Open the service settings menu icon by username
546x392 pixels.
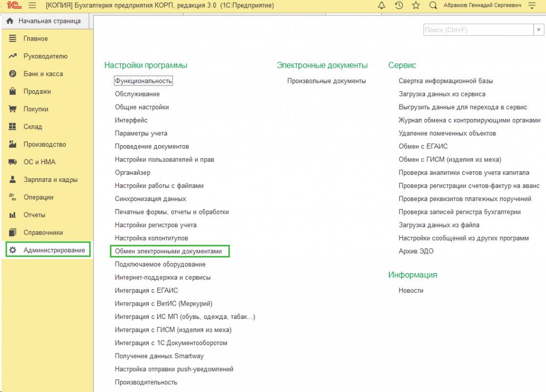[532, 5]
